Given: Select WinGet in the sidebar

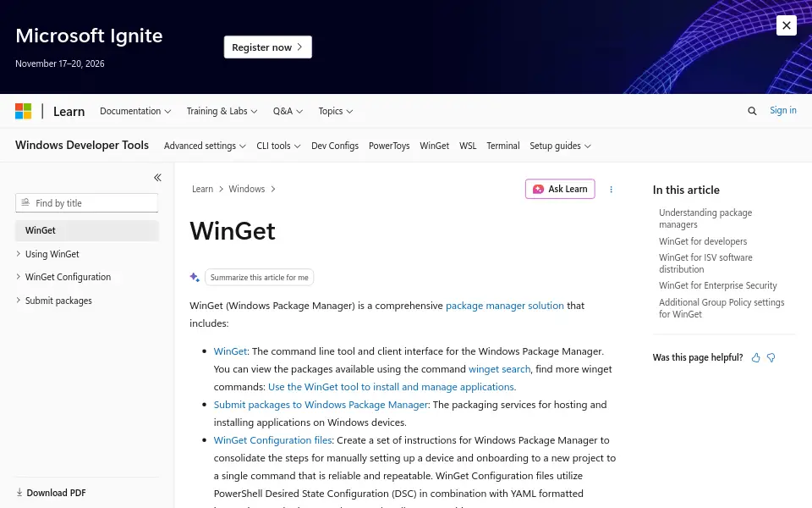Looking at the screenshot, I should [x=87, y=230].
